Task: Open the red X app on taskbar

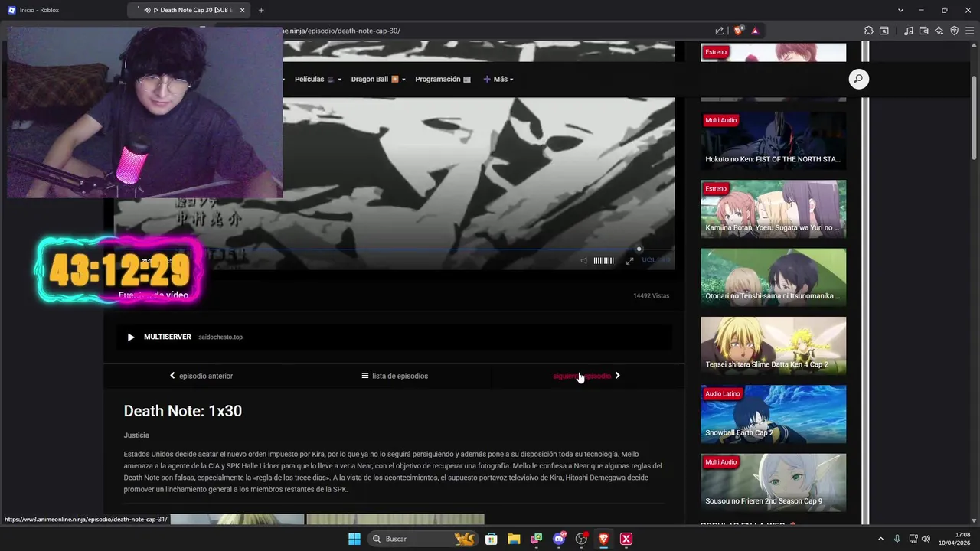Action: [x=626, y=539]
